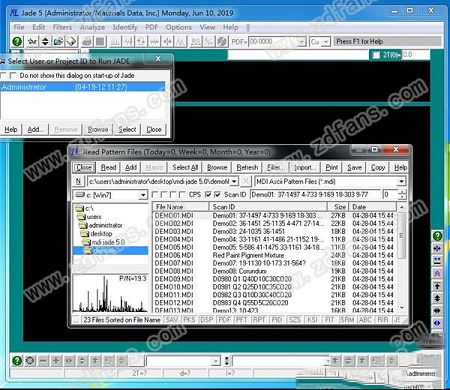Click the printer icon in main toolbar
This screenshot has width=450, height=390.
pos(87,42)
